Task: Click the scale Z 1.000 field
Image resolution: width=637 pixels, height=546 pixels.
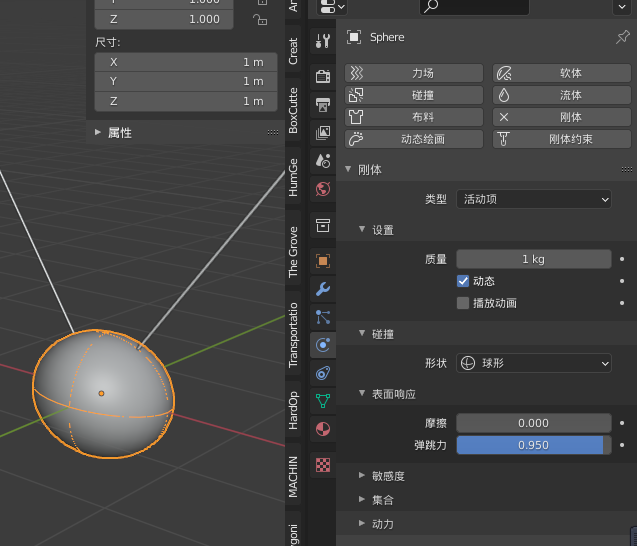Action: (x=164, y=19)
